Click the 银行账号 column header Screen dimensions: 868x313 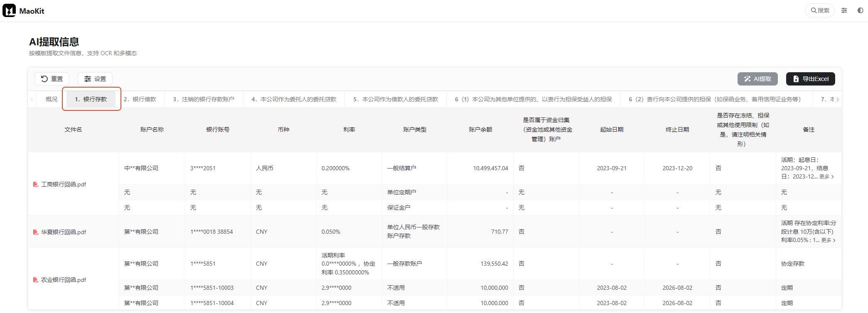[218, 130]
